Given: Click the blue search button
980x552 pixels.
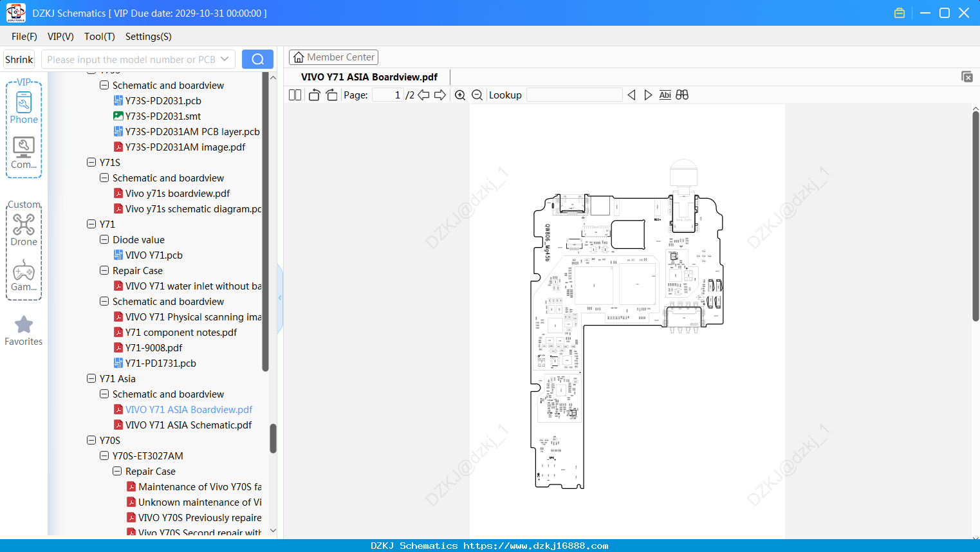Looking at the screenshot, I should 257,59.
